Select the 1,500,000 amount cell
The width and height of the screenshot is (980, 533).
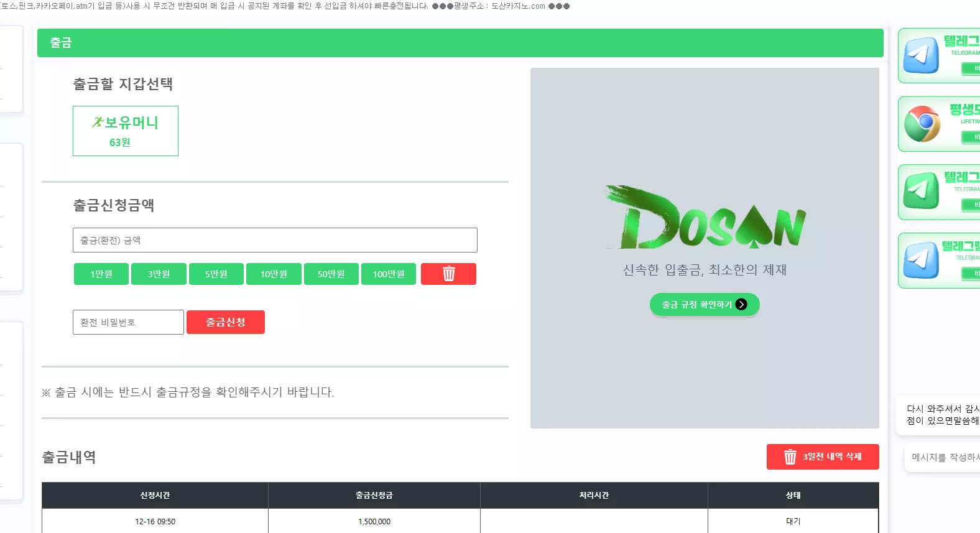(x=374, y=521)
